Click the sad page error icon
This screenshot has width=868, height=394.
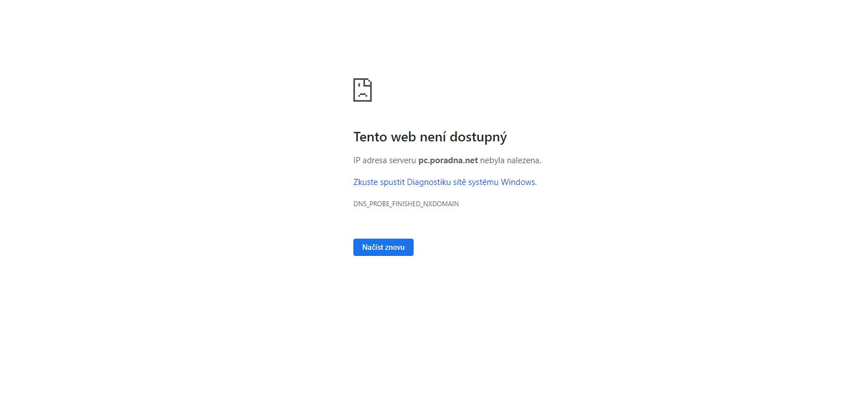tap(362, 90)
